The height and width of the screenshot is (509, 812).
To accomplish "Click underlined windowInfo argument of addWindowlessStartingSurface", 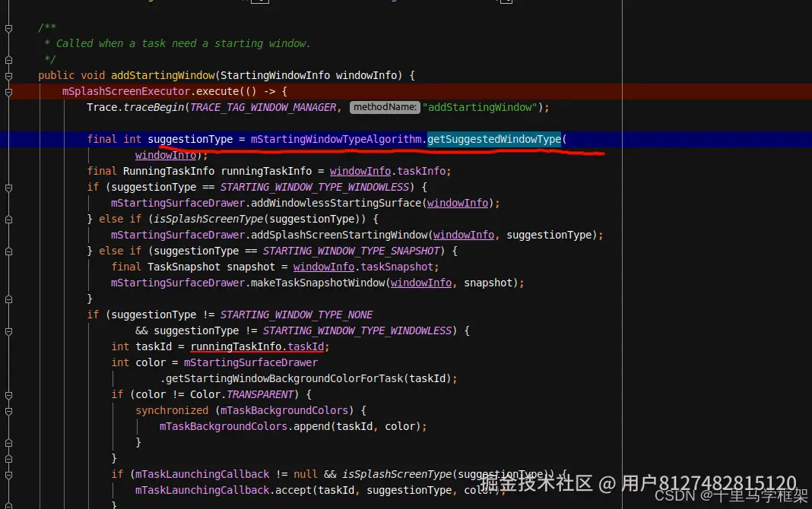I will 458,203.
